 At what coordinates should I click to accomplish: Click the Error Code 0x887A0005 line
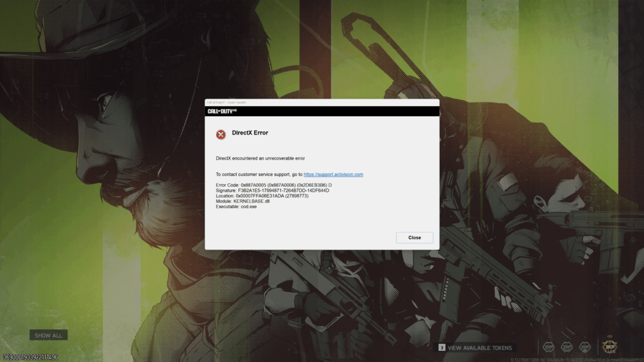274,185
